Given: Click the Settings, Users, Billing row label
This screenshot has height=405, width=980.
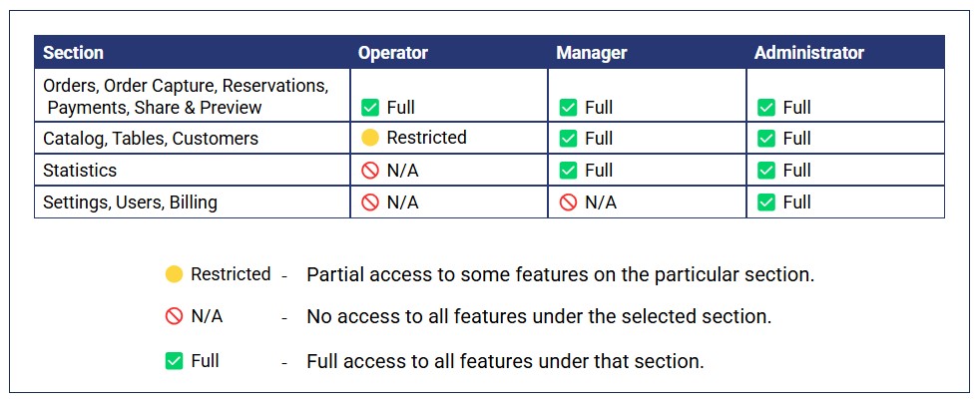Looking at the screenshot, I should [130, 202].
